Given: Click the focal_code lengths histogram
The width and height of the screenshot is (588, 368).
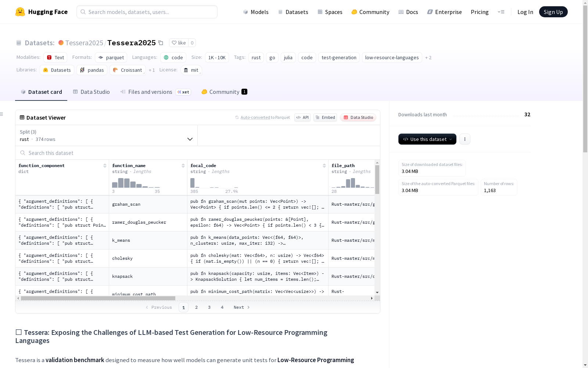Looking at the screenshot, I should [214, 183].
